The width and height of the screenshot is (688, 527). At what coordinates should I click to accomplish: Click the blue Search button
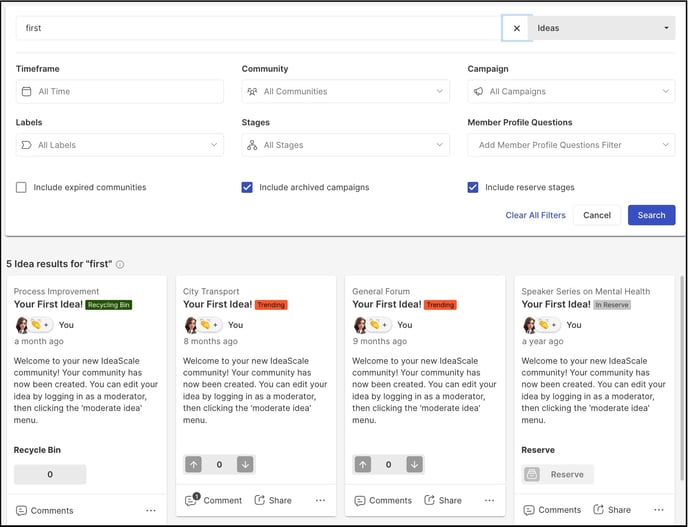651,215
